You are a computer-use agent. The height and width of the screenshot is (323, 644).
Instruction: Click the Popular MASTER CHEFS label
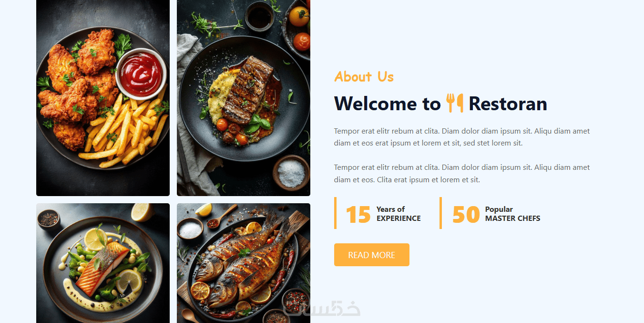(x=512, y=214)
